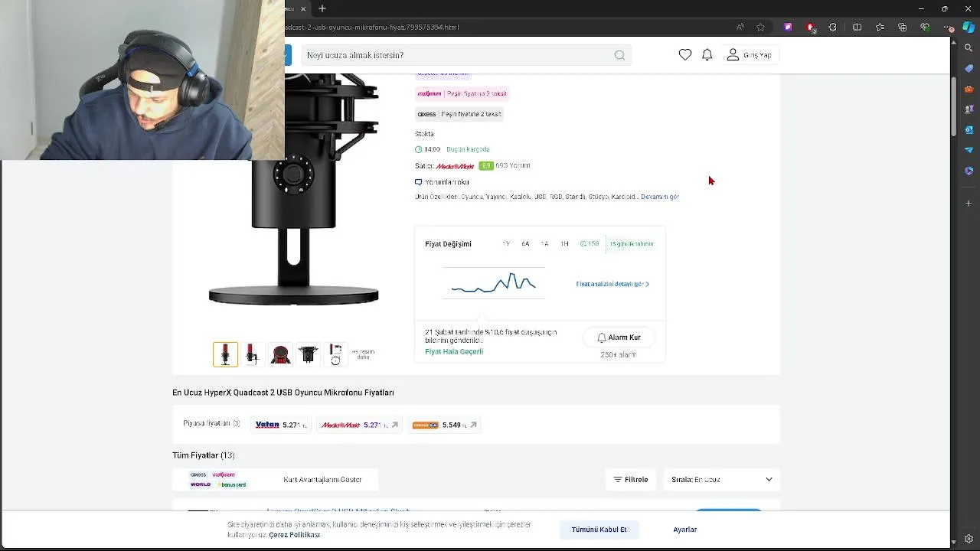980x551 pixels.
Task: Click Yorumları oku link
Action: [x=447, y=182]
